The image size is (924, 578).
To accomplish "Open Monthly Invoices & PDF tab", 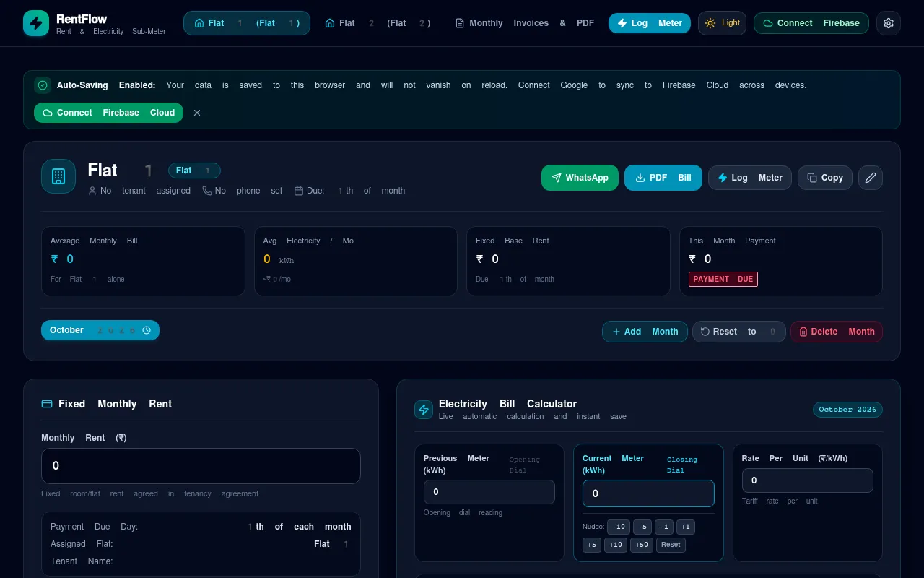I will click(525, 23).
